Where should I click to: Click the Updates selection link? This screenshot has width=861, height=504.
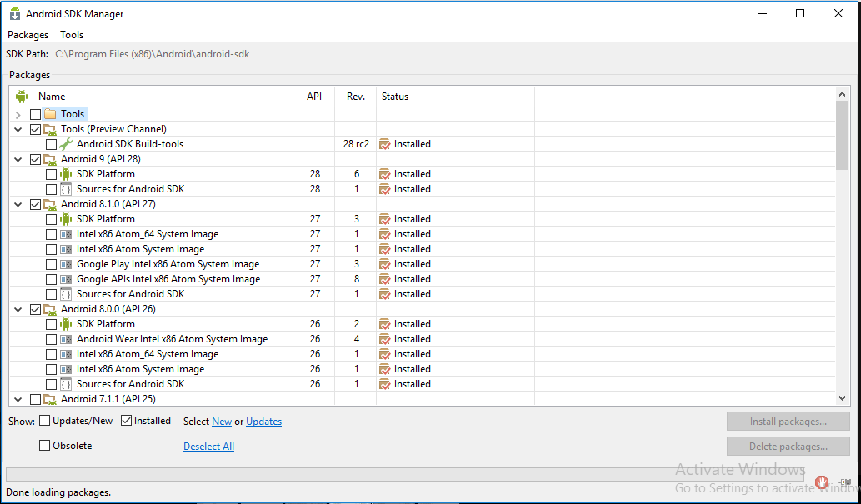(x=263, y=422)
